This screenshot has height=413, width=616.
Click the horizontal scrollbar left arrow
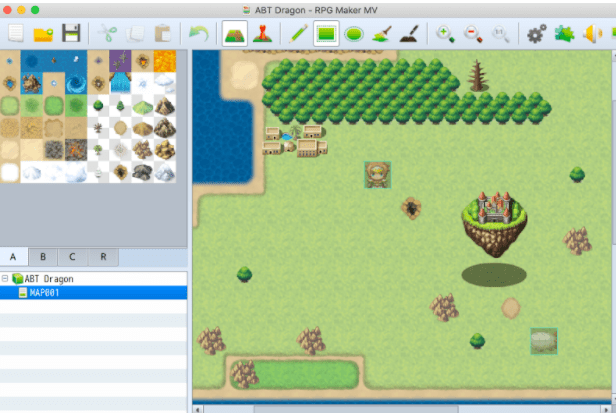tap(198, 409)
